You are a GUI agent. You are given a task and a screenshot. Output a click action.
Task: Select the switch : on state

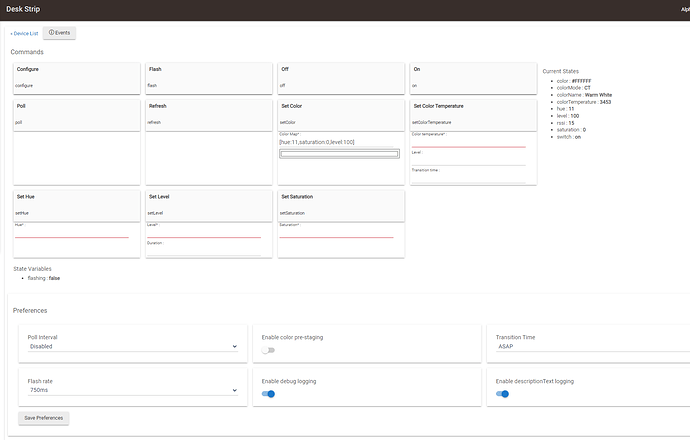(569, 137)
